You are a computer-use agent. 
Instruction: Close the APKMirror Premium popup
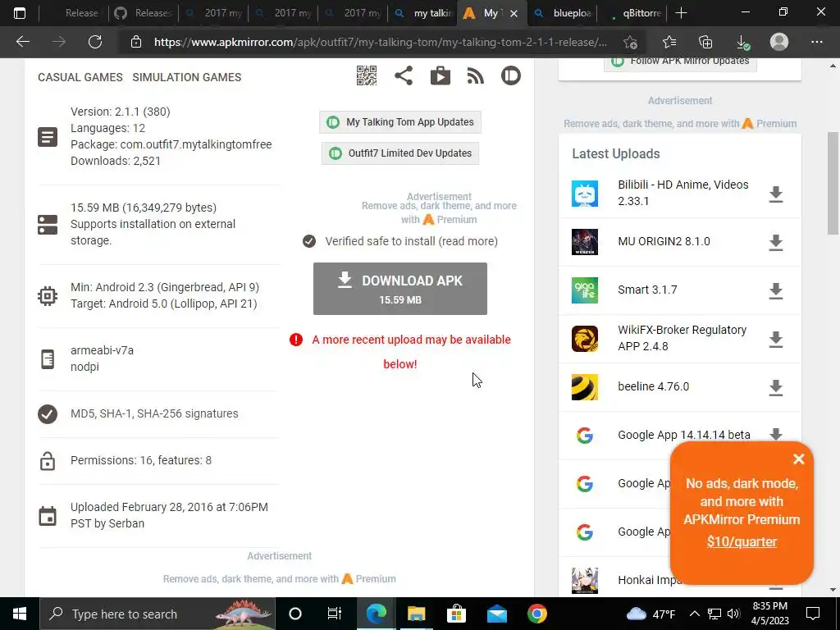coord(799,459)
